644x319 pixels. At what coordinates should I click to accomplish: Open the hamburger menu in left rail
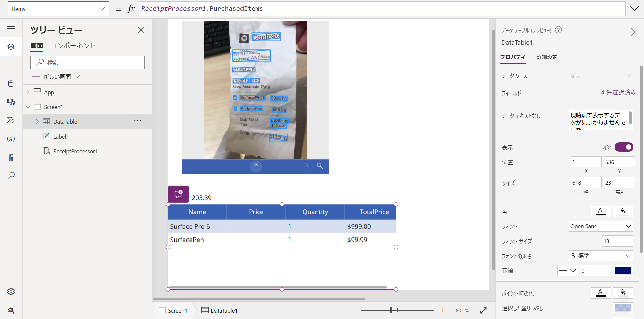(x=11, y=29)
